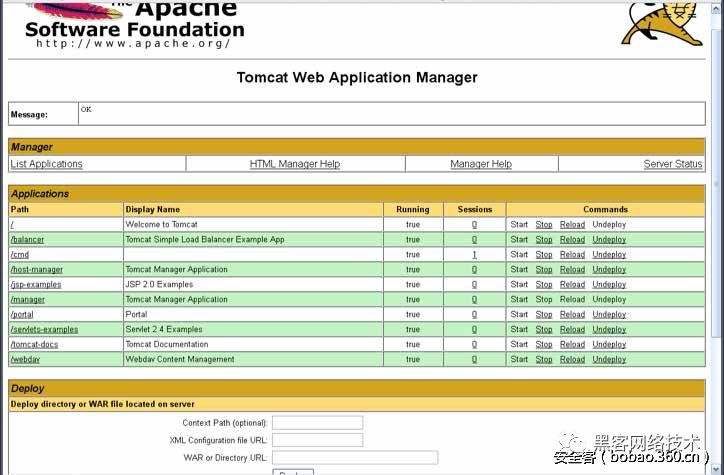View sessions count for /cmd
This screenshot has height=475, width=724.
pos(474,254)
